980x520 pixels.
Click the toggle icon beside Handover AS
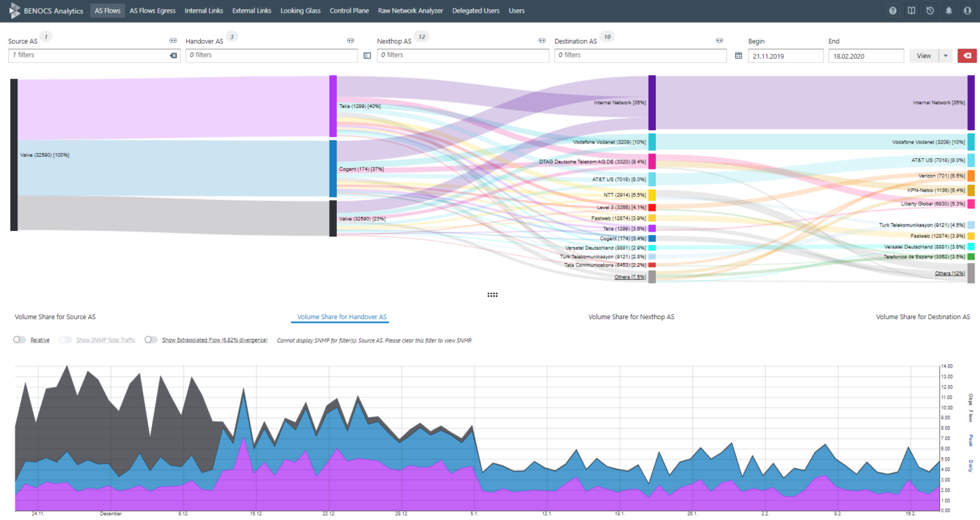pyautogui.click(x=350, y=41)
